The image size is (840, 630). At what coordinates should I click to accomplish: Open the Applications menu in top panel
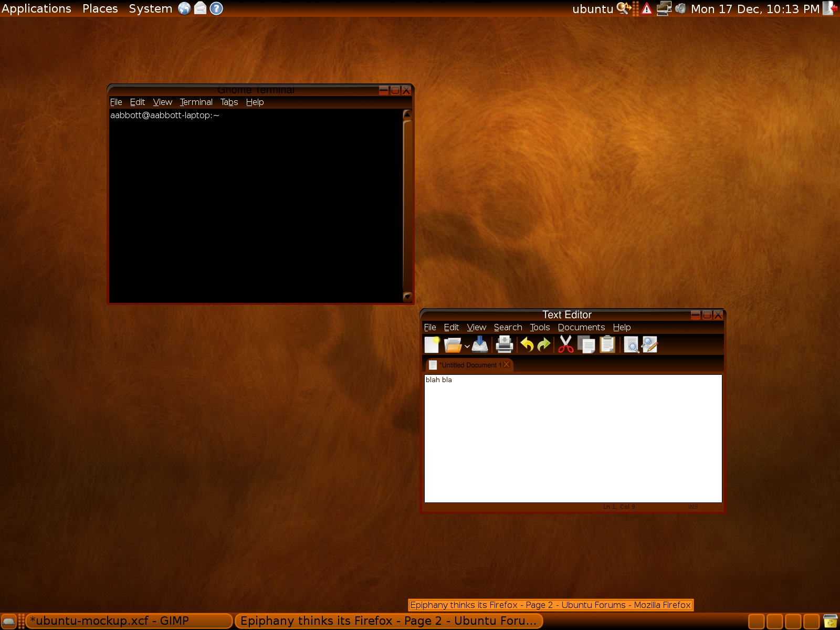point(36,9)
